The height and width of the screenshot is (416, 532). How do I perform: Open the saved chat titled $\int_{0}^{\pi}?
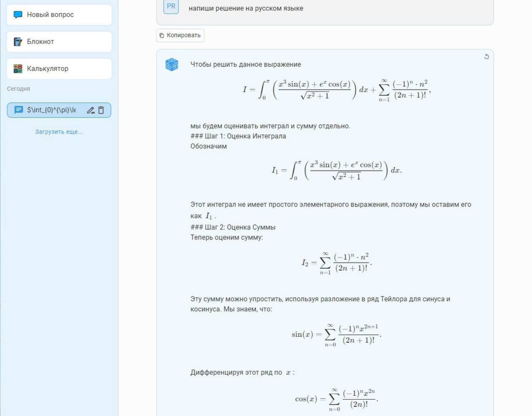tap(51, 110)
